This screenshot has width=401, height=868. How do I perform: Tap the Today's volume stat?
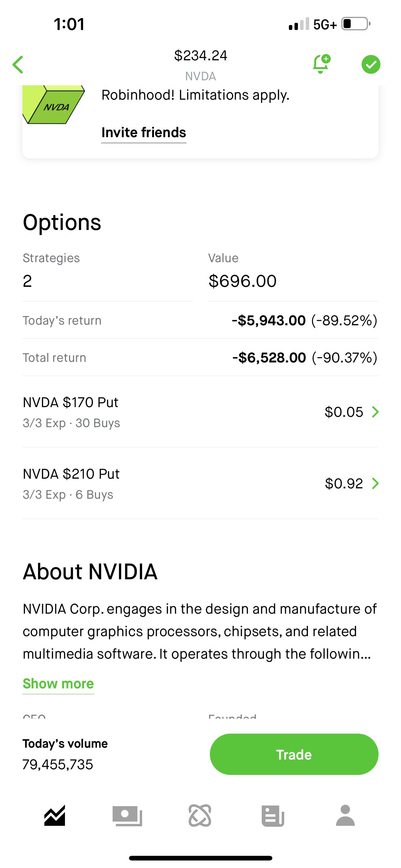click(x=65, y=754)
